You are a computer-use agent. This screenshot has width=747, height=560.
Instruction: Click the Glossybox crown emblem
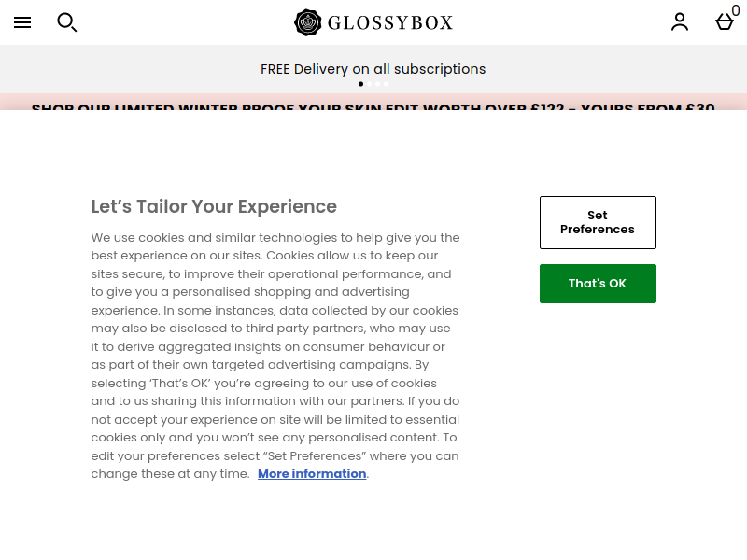[x=308, y=22]
